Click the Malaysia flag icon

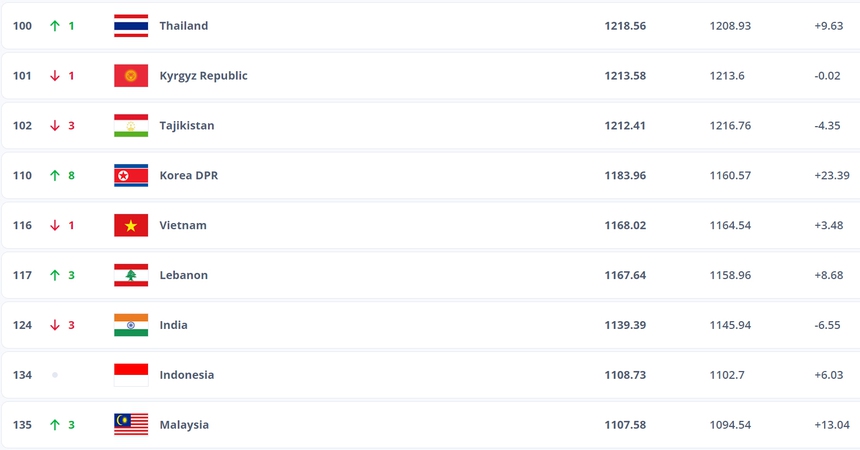tap(131, 425)
